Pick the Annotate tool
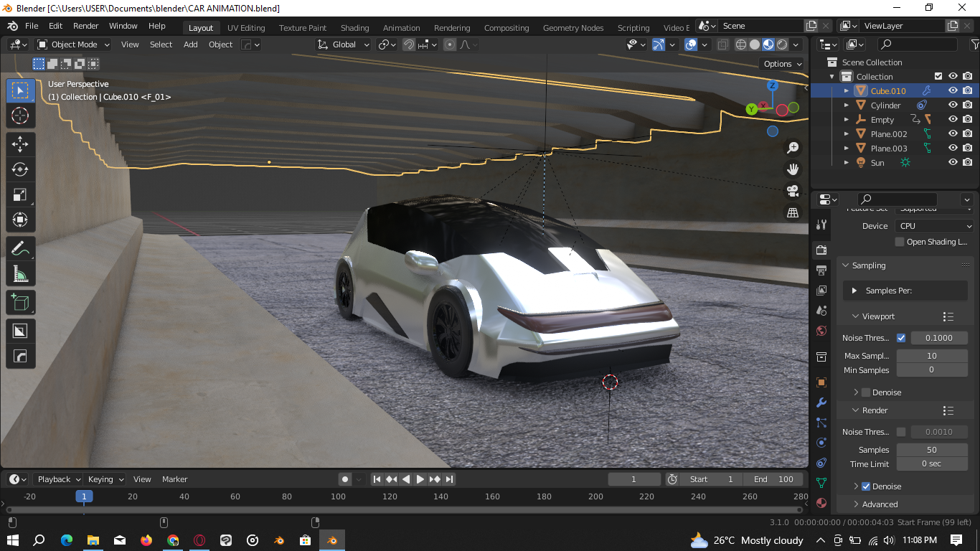This screenshot has width=980, height=551. (x=20, y=248)
